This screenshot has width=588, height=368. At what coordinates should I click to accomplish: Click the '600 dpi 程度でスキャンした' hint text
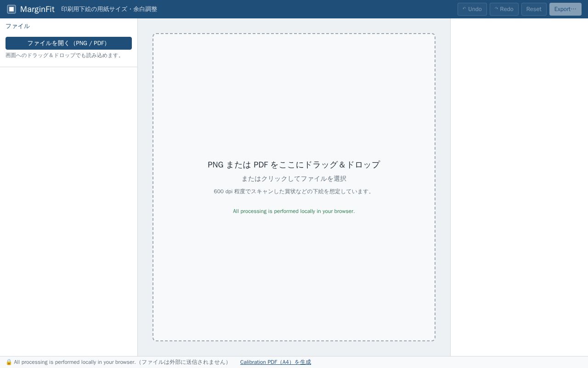tap(294, 191)
